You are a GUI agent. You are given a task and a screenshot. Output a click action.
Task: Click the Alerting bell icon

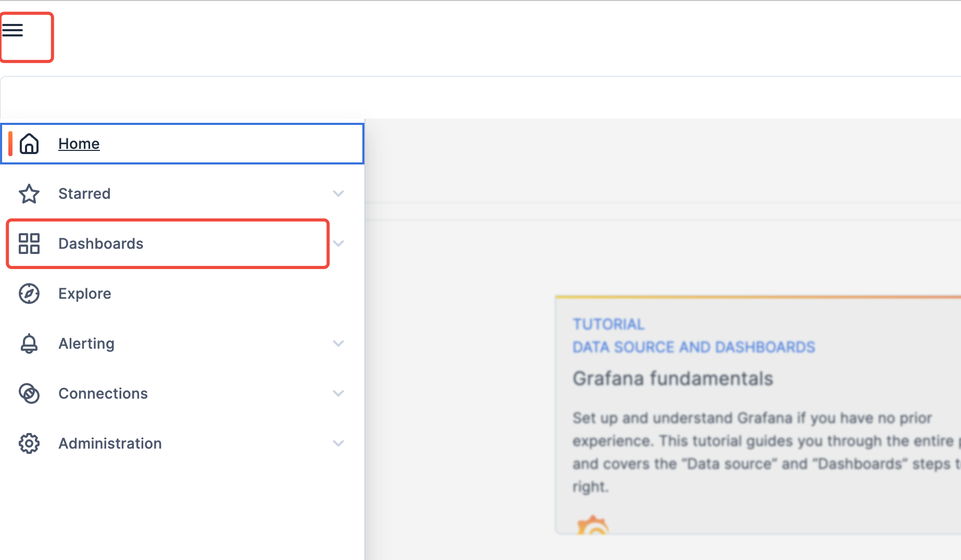29,343
